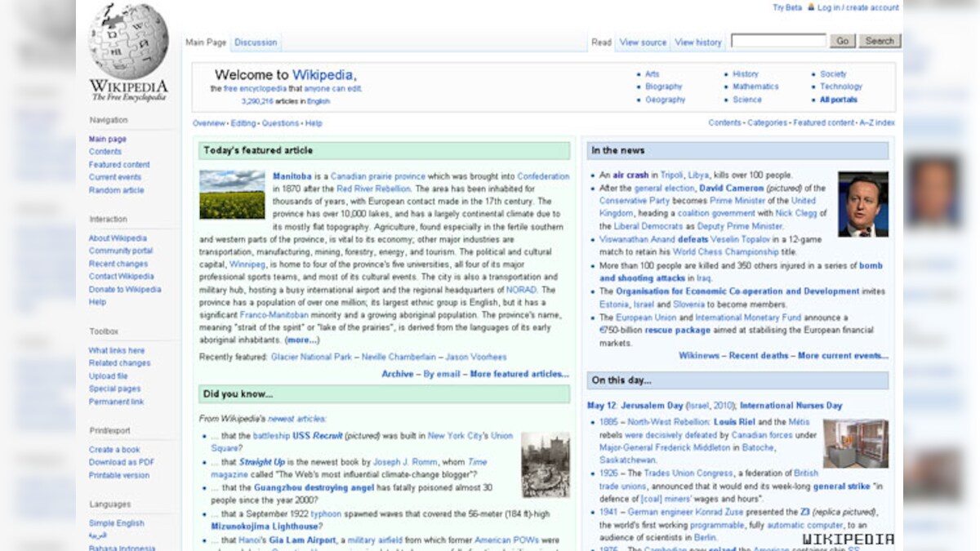
Task: Click the Go button
Action: pos(842,40)
